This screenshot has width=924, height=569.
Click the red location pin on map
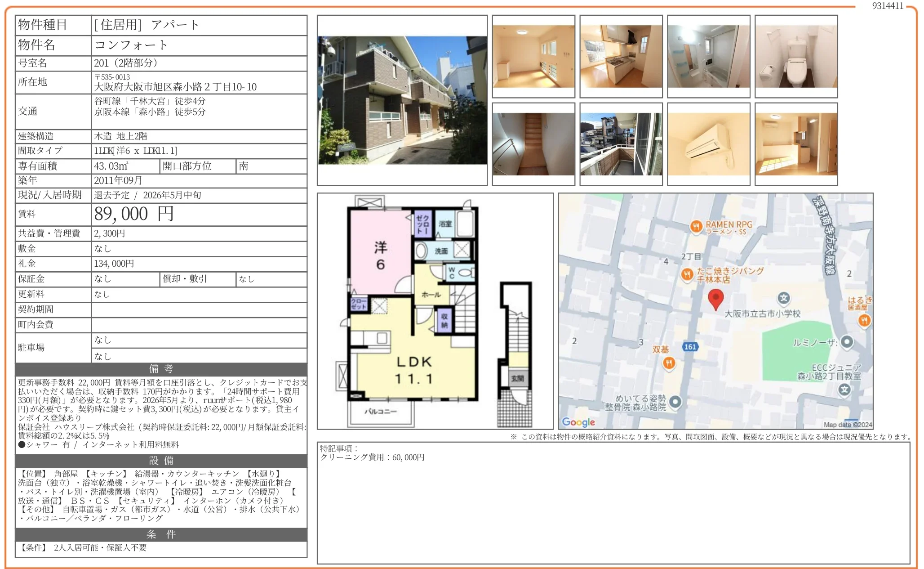[715, 299]
